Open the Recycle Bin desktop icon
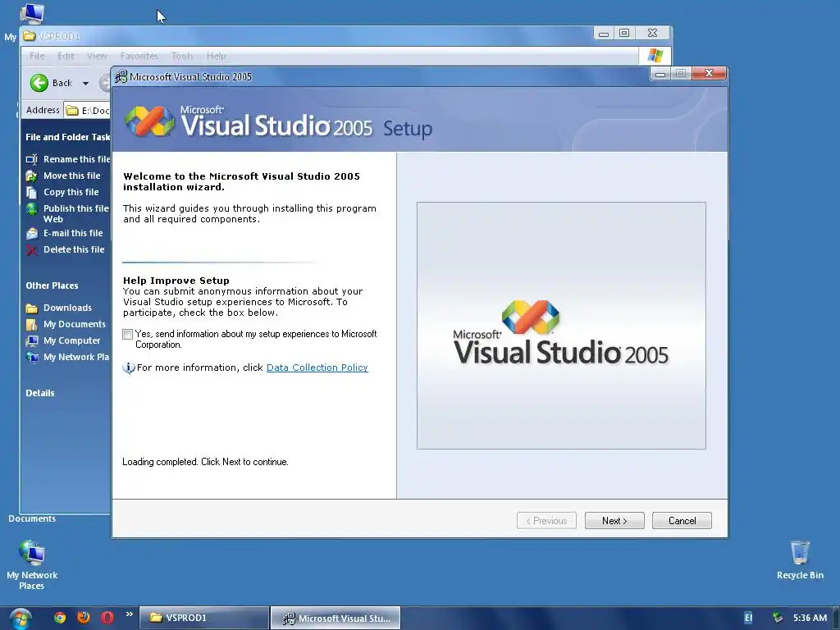 tap(800, 561)
